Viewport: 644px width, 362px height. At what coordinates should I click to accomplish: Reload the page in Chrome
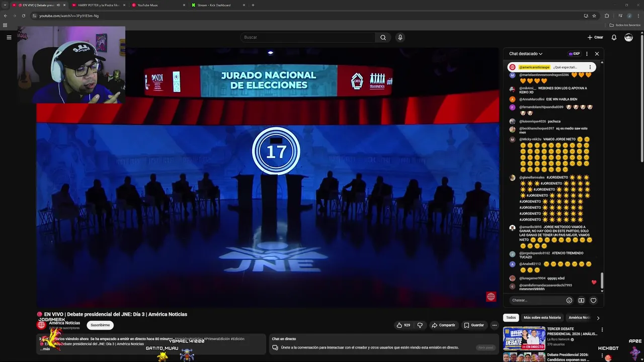[x=23, y=16]
